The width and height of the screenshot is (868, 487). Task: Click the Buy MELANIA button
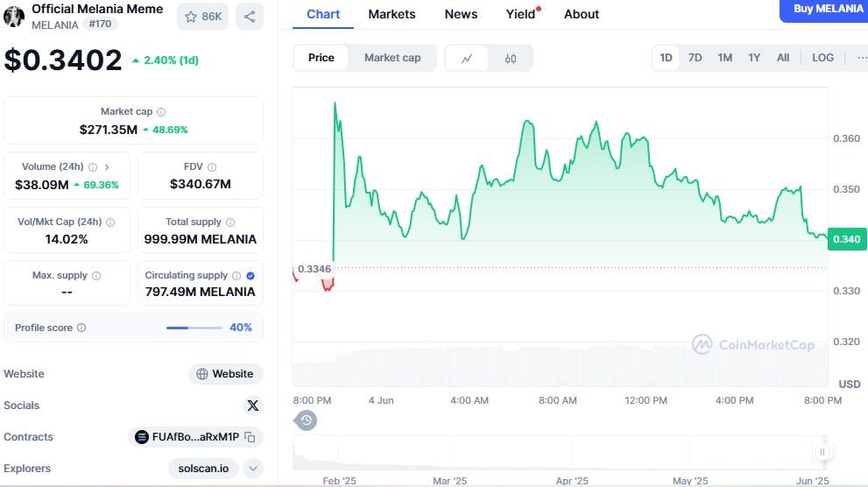pos(825,10)
